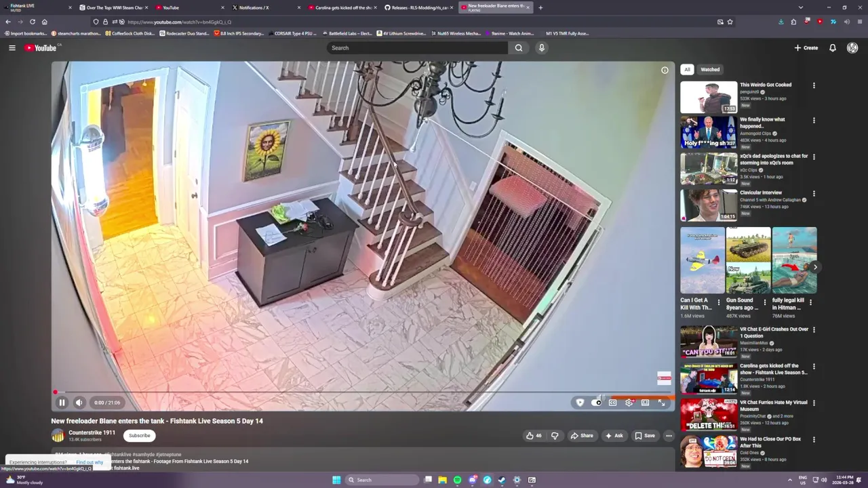Dislike the video
Viewport: 868px width, 488px height.
click(555, 436)
